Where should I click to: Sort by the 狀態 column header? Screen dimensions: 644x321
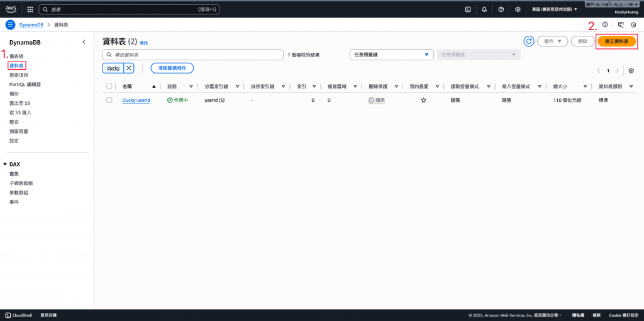[x=172, y=87]
